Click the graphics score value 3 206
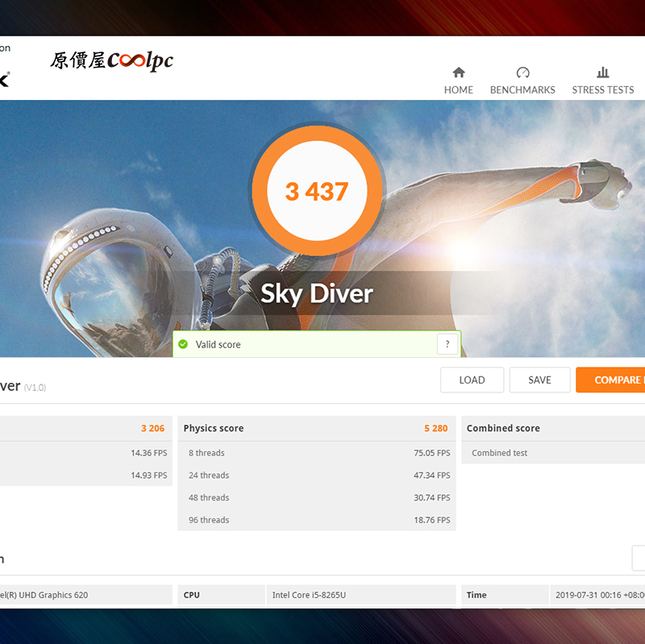645x644 pixels. pyautogui.click(x=152, y=428)
